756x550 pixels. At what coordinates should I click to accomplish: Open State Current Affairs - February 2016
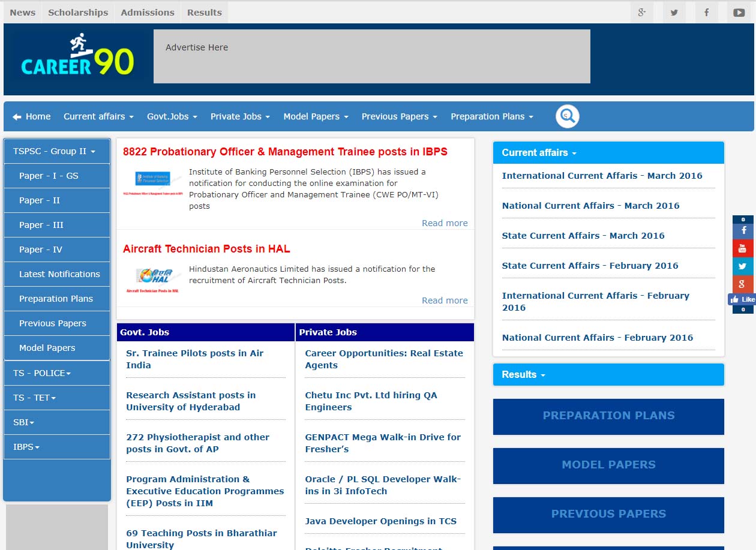coord(590,266)
